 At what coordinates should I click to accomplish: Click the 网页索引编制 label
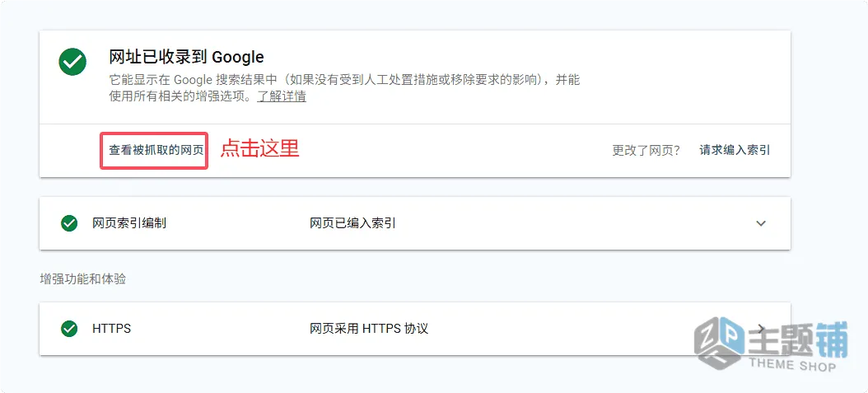coord(129,223)
